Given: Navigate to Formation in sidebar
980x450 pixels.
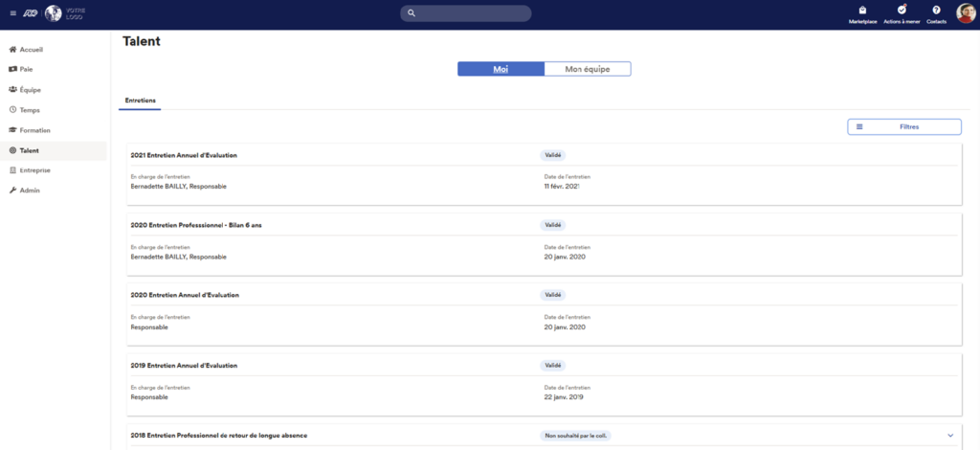Looking at the screenshot, I should 34,130.
